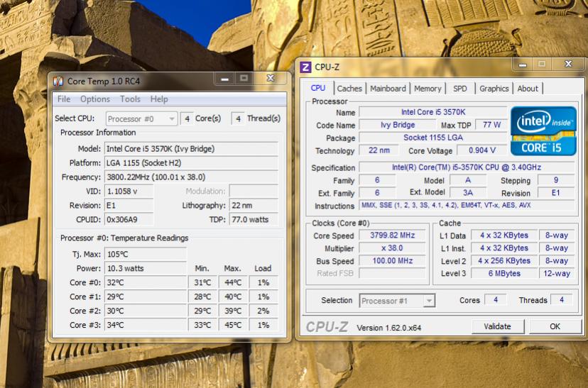The image size is (588, 388).
Task: Click the Ext. Model value 3A
Action: pos(467,193)
